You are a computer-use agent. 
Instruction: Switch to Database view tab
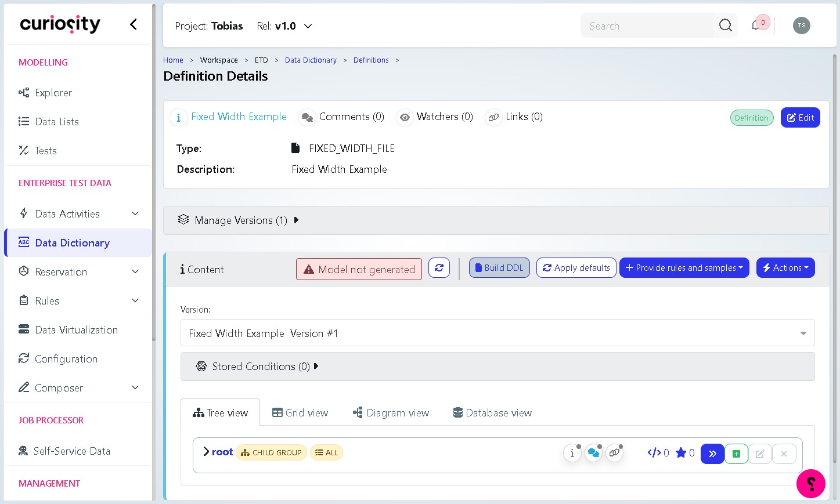coord(492,413)
